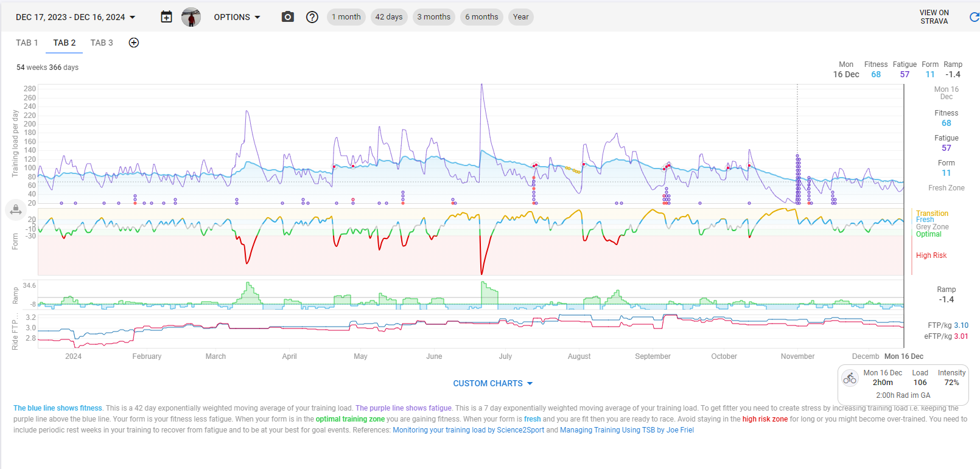Click the Transition zone label
980x469 pixels.
point(932,214)
